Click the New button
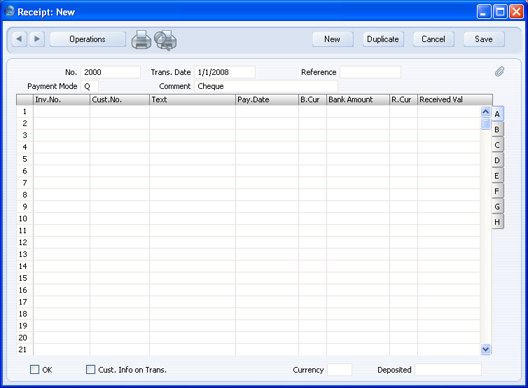 pyautogui.click(x=332, y=39)
